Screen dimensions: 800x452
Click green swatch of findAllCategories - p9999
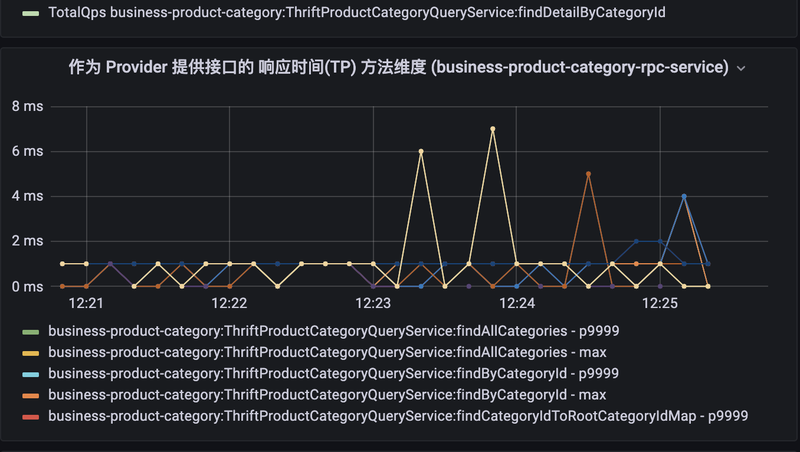(x=31, y=332)
